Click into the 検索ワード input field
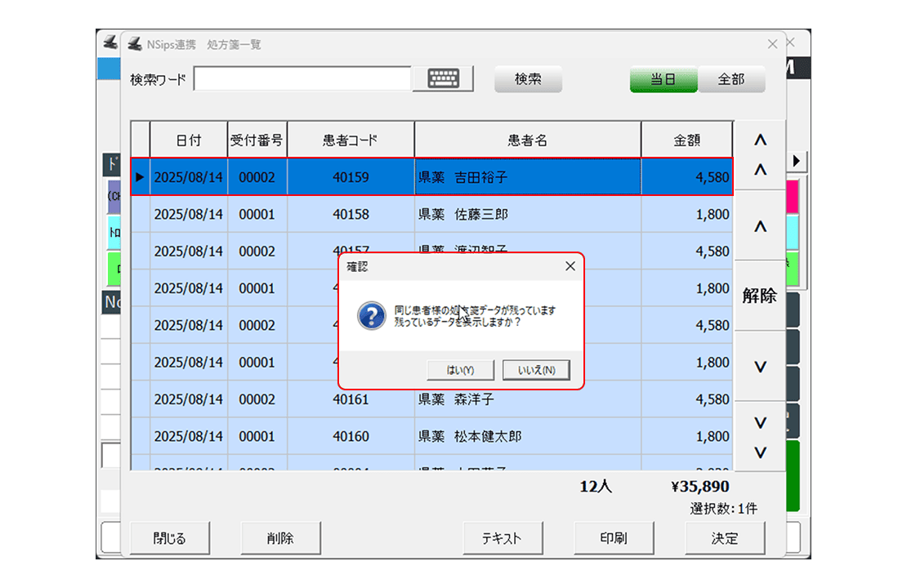Viewport: 907px width, 588px height. [x=302, y=79]
